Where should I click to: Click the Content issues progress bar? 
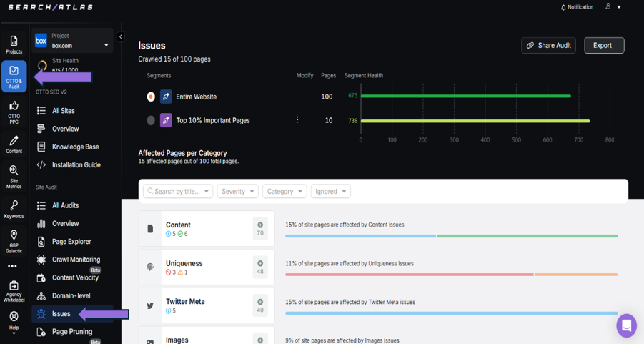[x=452, y=236]
